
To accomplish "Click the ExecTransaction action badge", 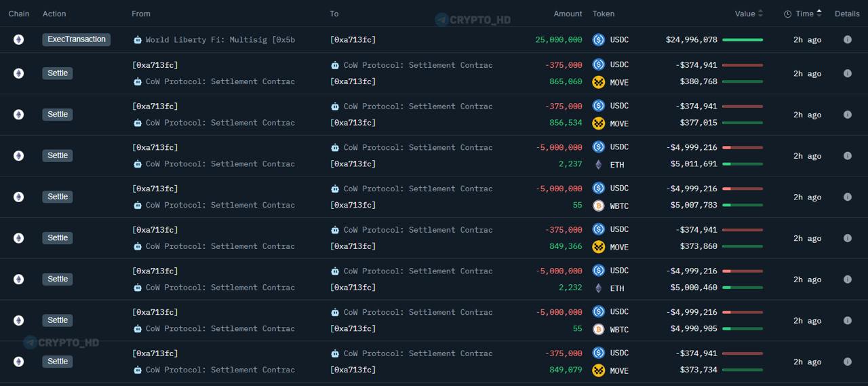I will (77, 39).
